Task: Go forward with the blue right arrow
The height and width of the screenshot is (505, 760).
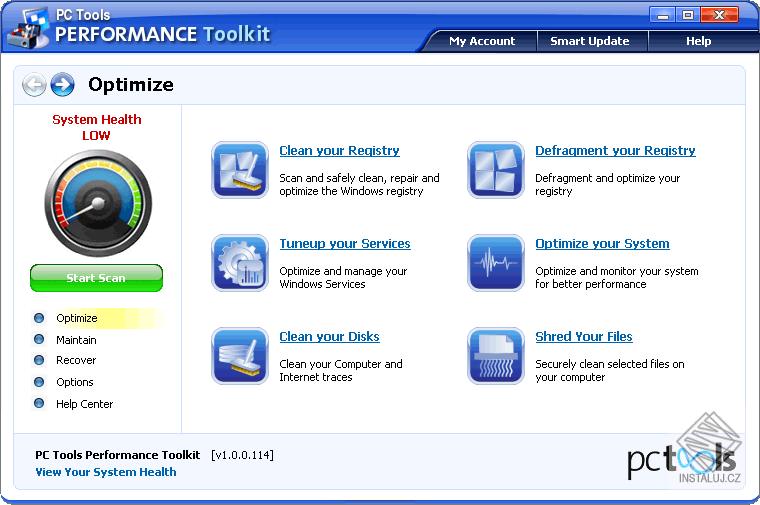Action: [63, 85]
